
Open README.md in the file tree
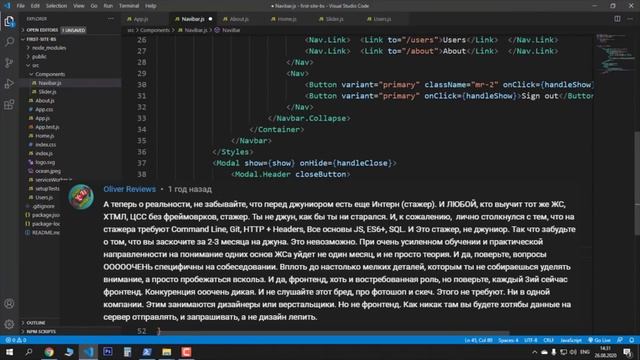[x=45, y=233]
